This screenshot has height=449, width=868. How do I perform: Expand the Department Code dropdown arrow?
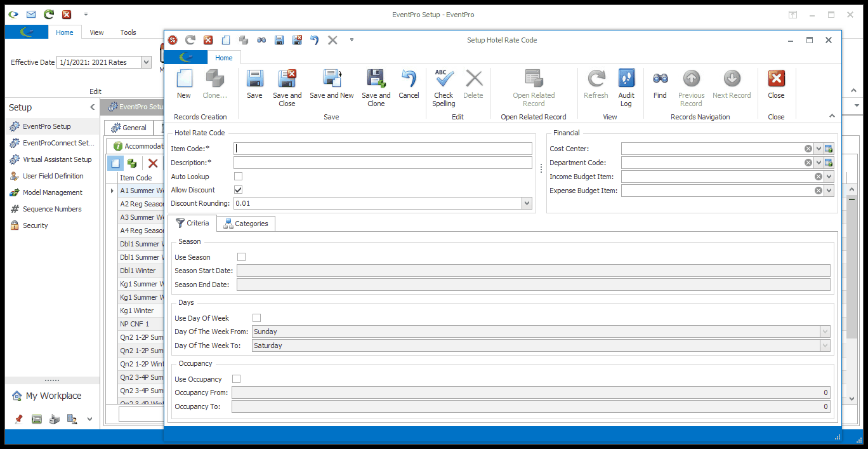pyautogui.click(x=819, y=163)
